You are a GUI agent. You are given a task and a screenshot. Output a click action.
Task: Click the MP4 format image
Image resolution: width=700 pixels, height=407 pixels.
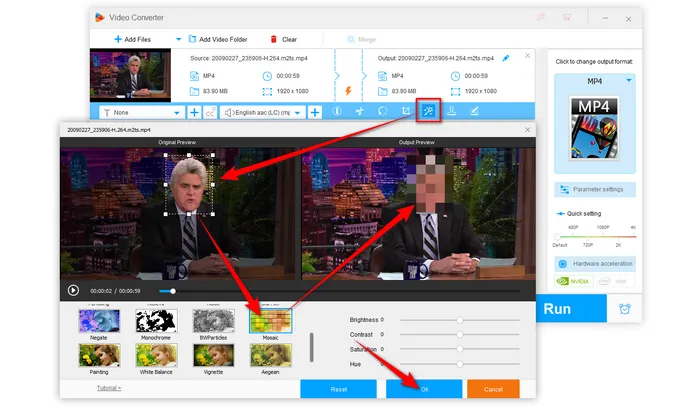click(594, 128)
